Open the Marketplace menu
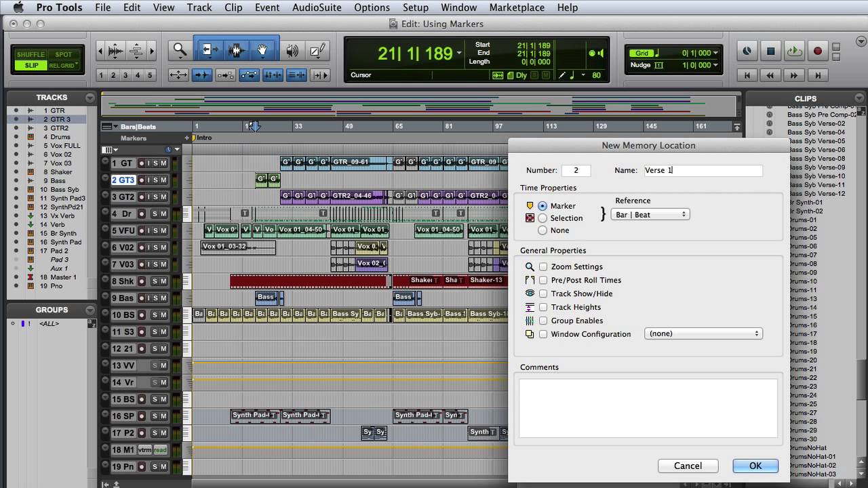 pos(517,7)
